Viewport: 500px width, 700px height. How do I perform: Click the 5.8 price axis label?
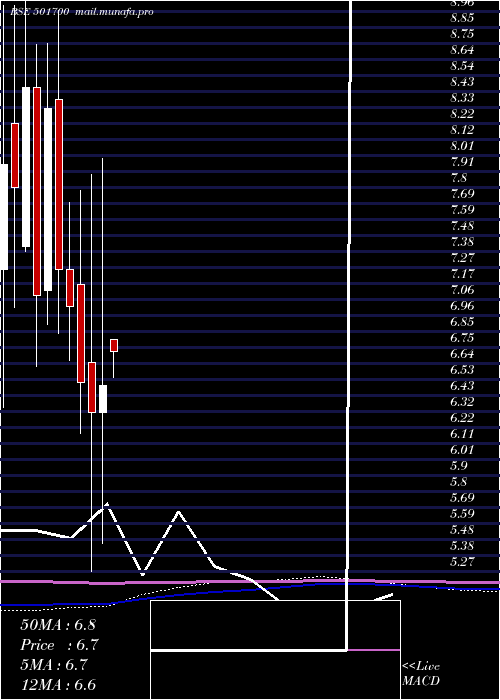[x=459, y=482]
